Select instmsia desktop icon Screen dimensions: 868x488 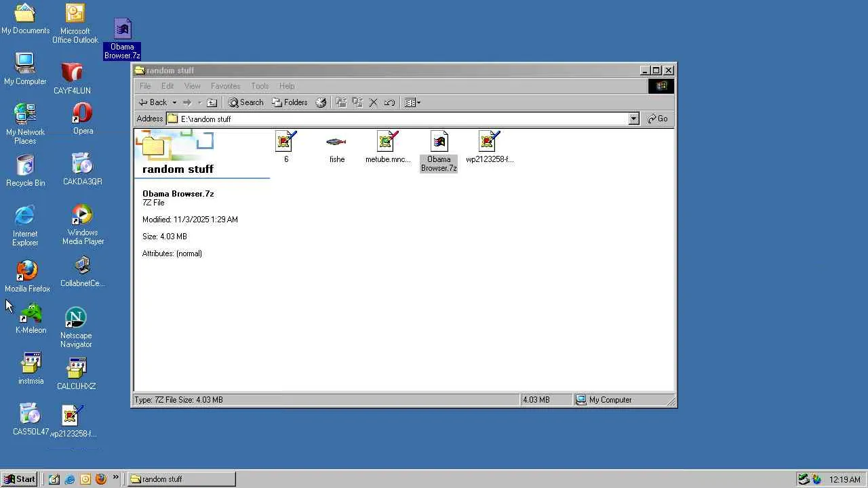[31, 369]
